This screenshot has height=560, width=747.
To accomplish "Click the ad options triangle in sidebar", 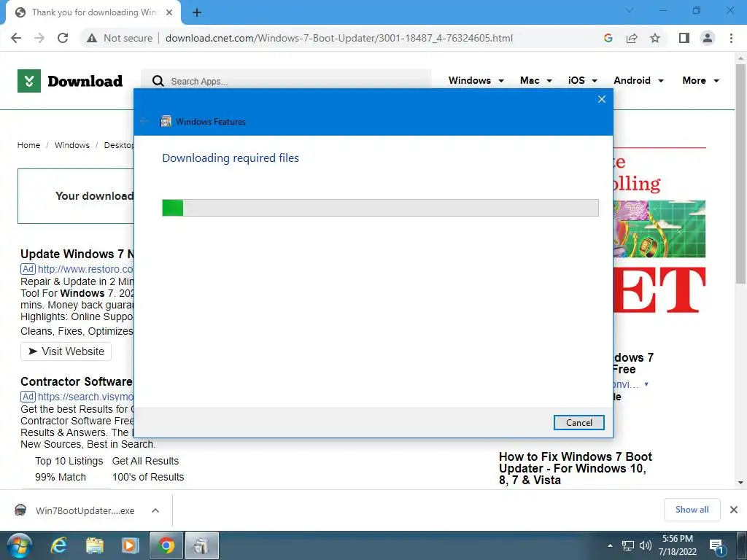I will click(x=646, y=384).
